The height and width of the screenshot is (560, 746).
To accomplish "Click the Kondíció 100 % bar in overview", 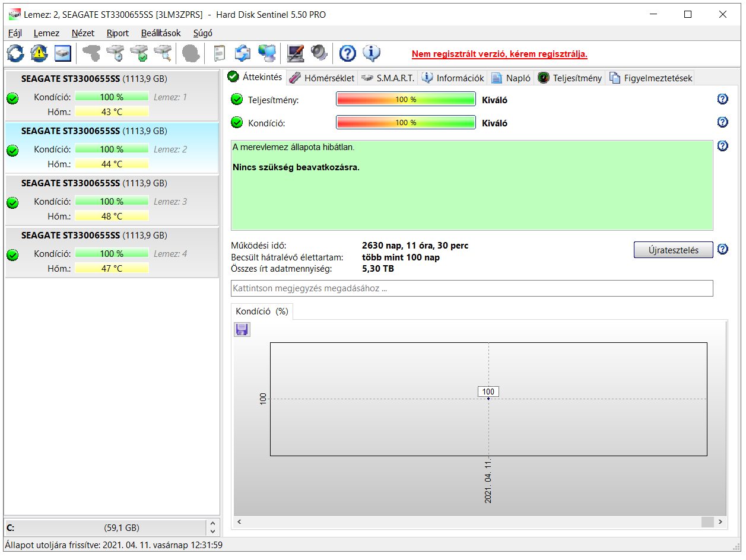I will click(406, 123).
